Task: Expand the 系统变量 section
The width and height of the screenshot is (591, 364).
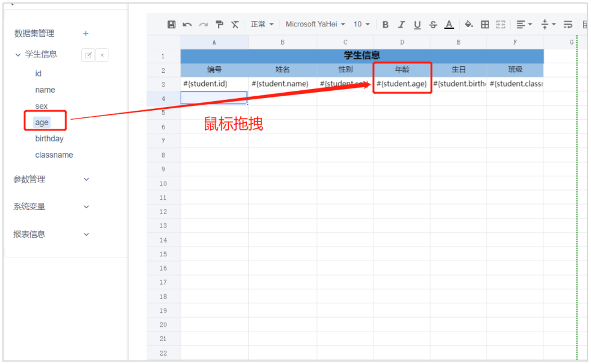Action: click(x=86, y=207)
